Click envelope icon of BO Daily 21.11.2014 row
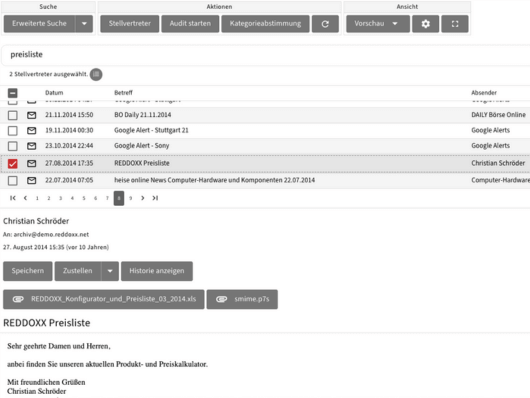Screen dimensions: 530x398 (31, 115)
